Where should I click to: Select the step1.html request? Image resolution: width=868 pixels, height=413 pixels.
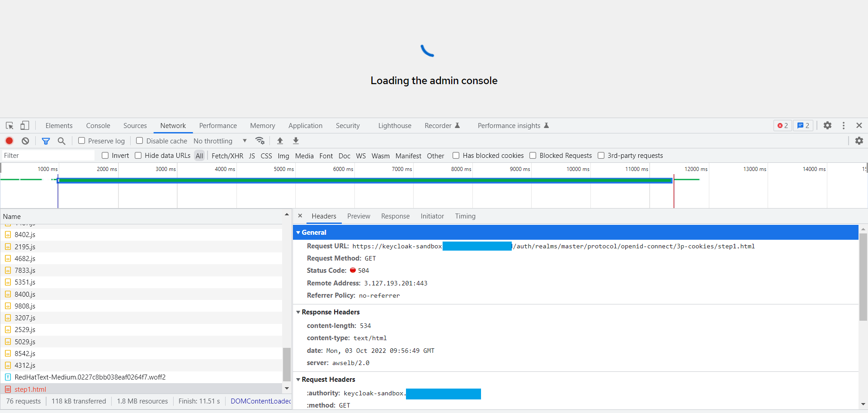pyautogui.click(x=30, y=389)
